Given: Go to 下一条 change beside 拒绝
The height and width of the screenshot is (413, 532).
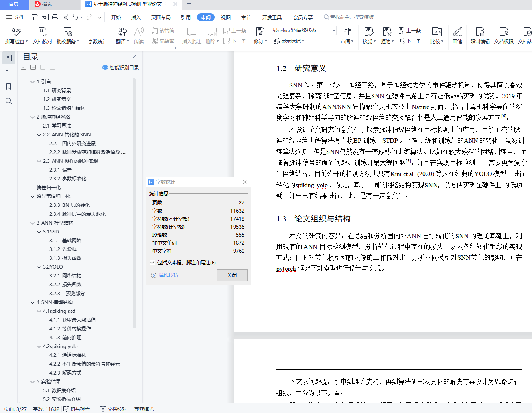Looking at the screenshot, I should [410, 41].
